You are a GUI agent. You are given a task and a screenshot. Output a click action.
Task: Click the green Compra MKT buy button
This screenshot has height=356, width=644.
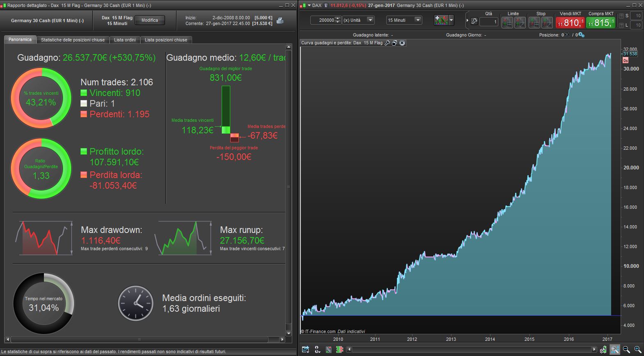pyautogui.click(x=601, y=22)
